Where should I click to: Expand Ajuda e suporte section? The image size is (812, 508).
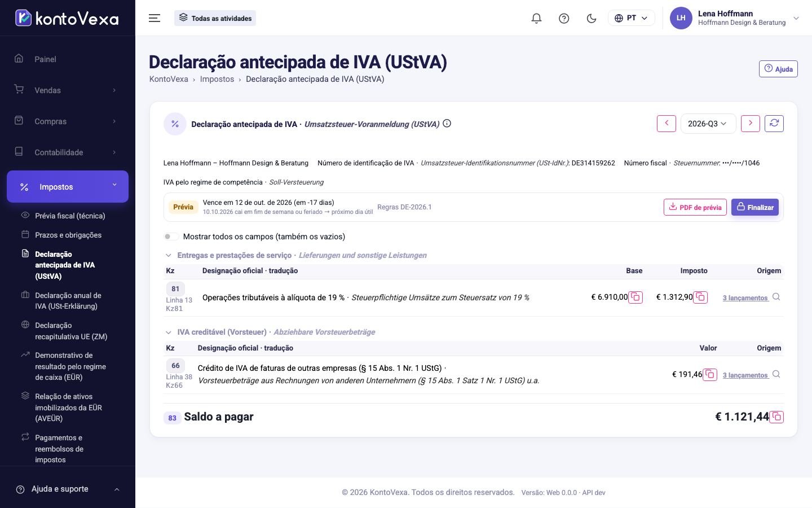point(68,489)
